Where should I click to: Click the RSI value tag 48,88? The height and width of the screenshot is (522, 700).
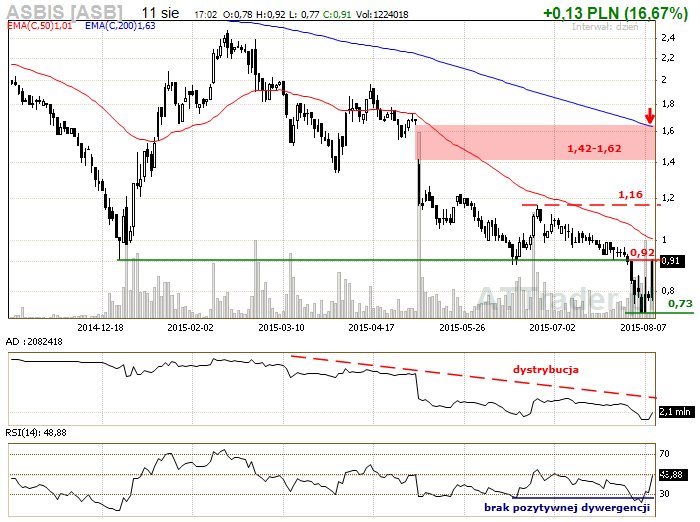(x=673, y=475)
